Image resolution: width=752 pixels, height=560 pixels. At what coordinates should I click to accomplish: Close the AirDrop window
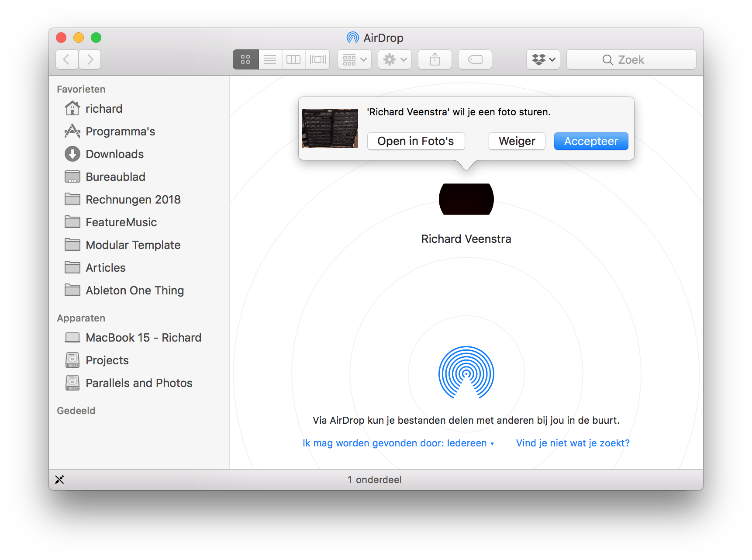pos(61,38)
